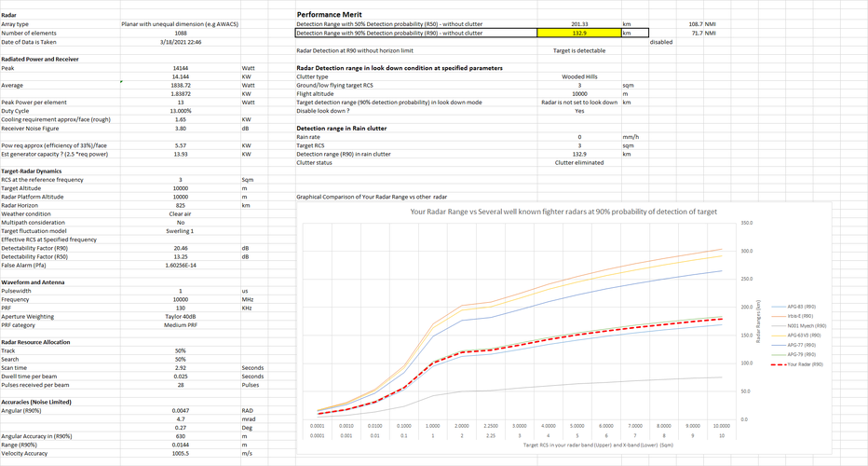
Task: Click the Velocity Accuracy value 1005.5
Action: point(181,454)
